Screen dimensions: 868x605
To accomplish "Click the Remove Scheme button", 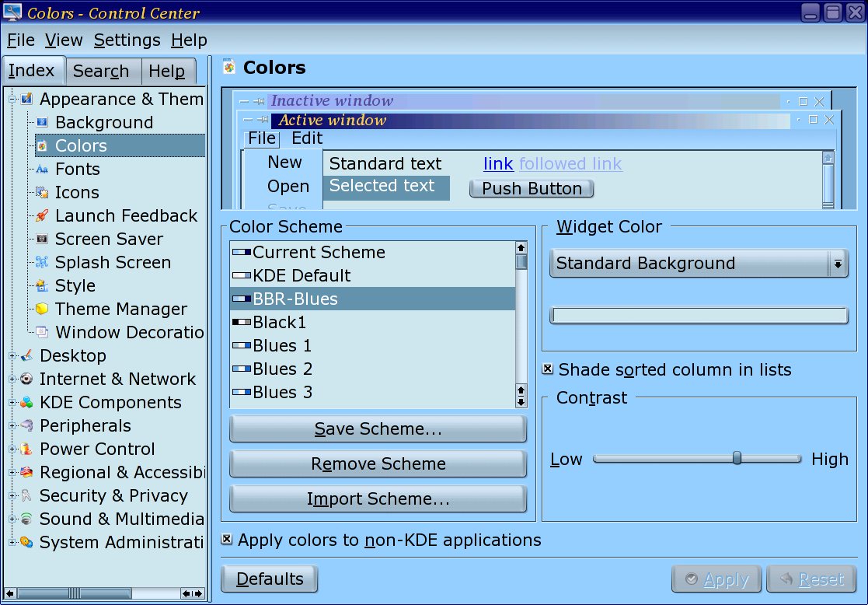I will pos(378,463).
